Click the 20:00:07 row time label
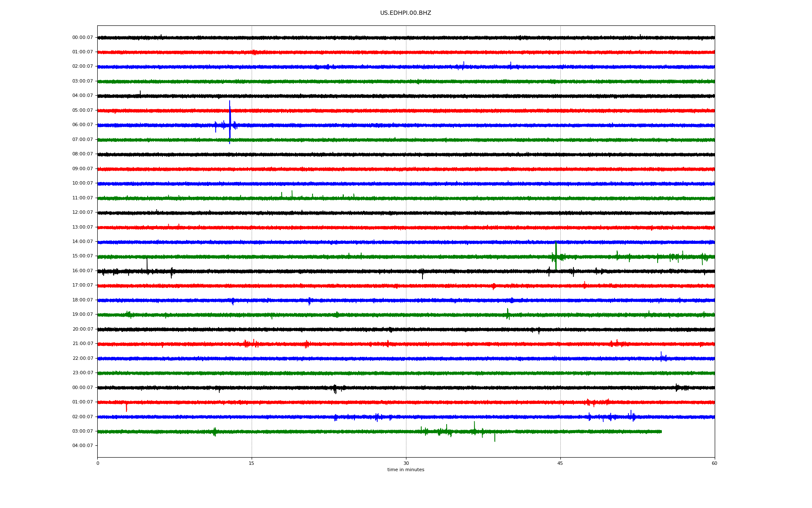 pyautogui.click(x=82, y=329)
